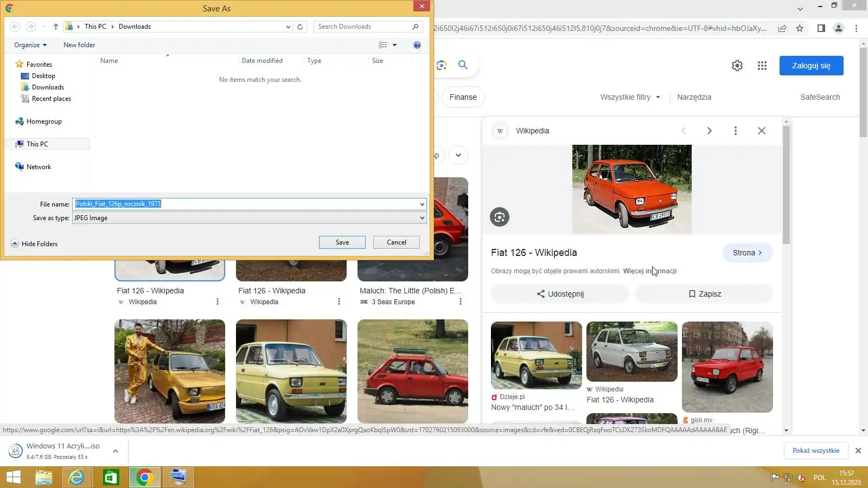Open Chrome three-dot menu
The width and height of the screenshot is (868, 488).
857,28
